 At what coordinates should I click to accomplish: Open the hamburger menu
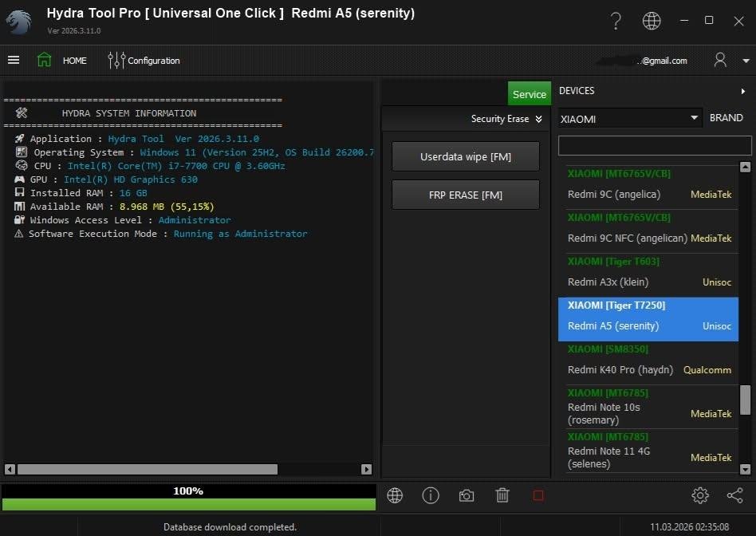14,60
